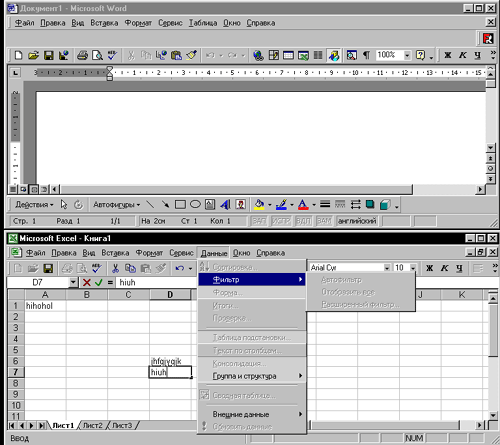Cut with the scissors icon in Excel
The image size is (500, 445).
pyautogui.click(x=115, y=268)
